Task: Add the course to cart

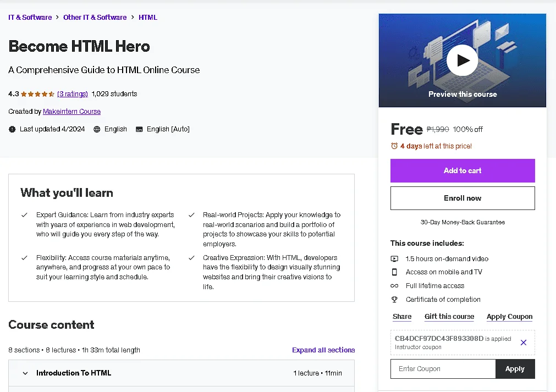Action: (463, 170)
